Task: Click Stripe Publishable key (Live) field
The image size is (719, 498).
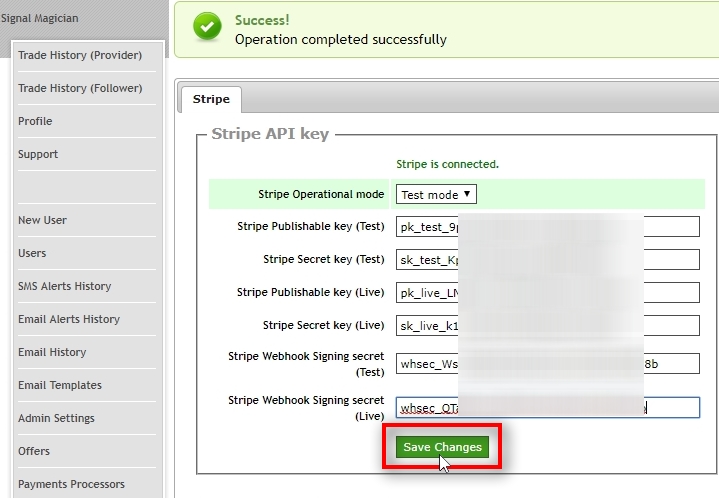Action: tap(548, 293)
